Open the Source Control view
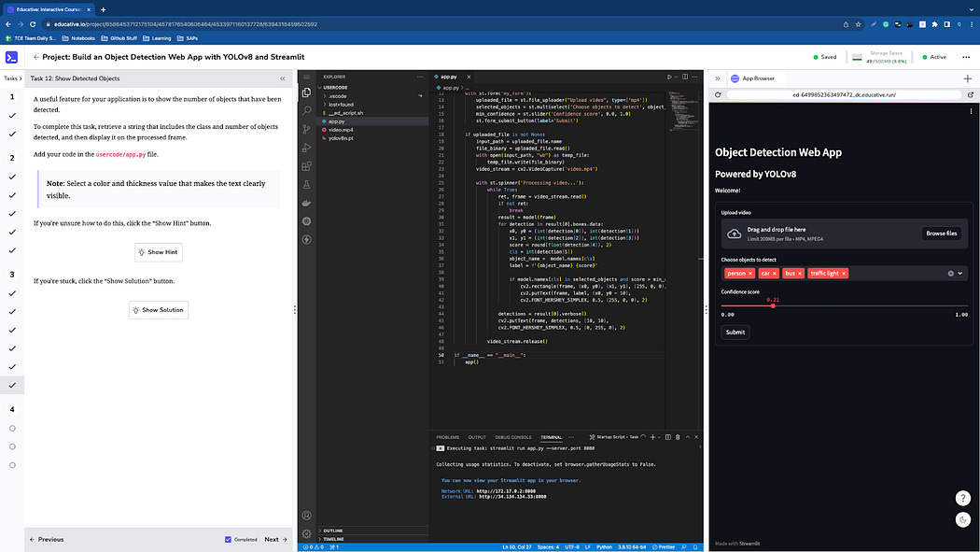The image size is (980, 552). point(306,130)
